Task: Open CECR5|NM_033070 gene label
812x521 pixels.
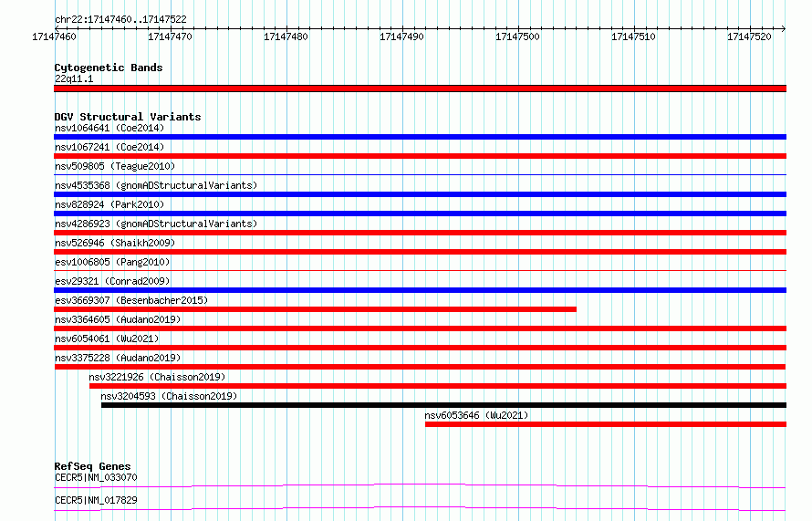Action: tap(96, 477)
